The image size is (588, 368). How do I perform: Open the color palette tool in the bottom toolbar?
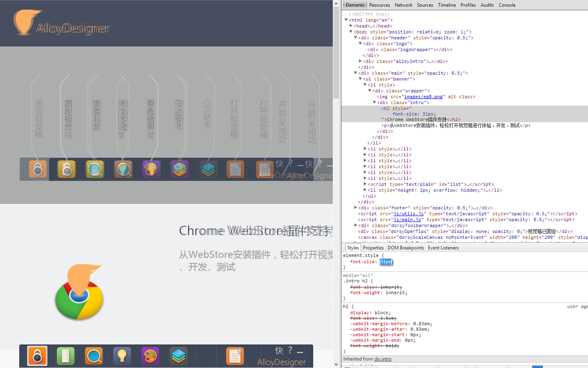tap(150, 356)
